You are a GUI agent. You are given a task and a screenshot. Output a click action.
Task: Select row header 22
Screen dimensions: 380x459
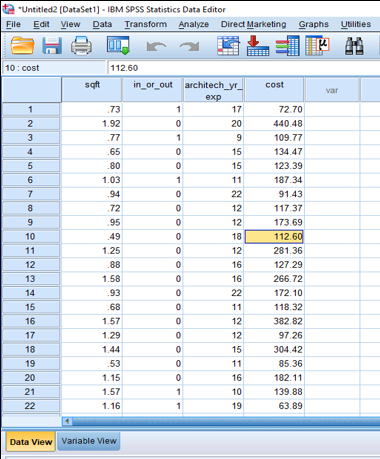point(31,406)
